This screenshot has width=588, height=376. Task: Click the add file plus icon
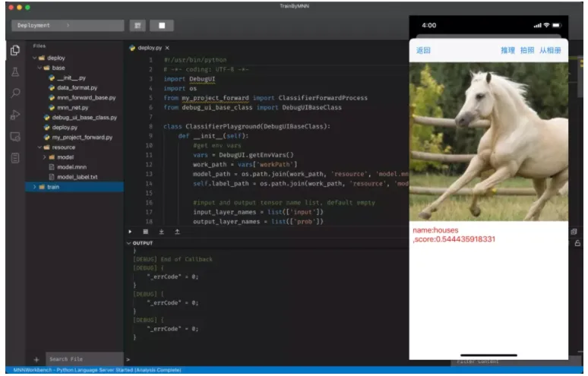coord(36,360)
